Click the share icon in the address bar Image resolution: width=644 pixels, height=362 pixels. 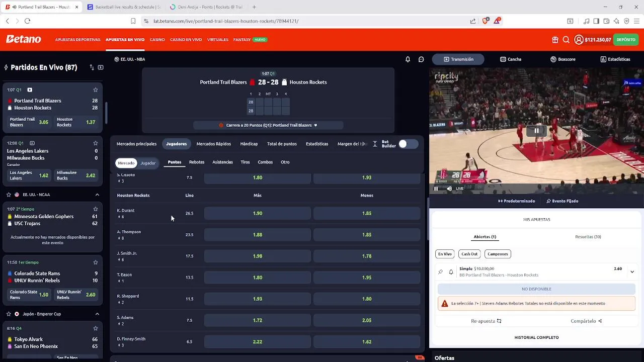pos(473,21)
